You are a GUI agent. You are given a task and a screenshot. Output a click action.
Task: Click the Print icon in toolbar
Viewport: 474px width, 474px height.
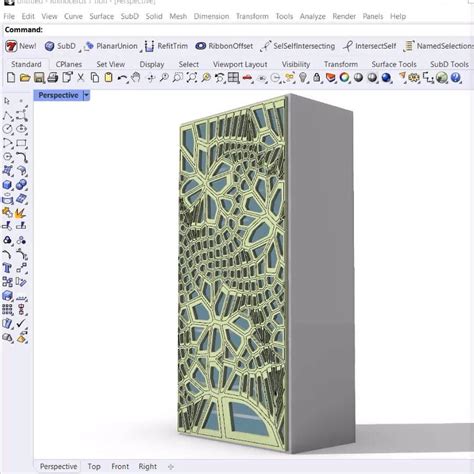pyautogui.click(x=53, y=78)
